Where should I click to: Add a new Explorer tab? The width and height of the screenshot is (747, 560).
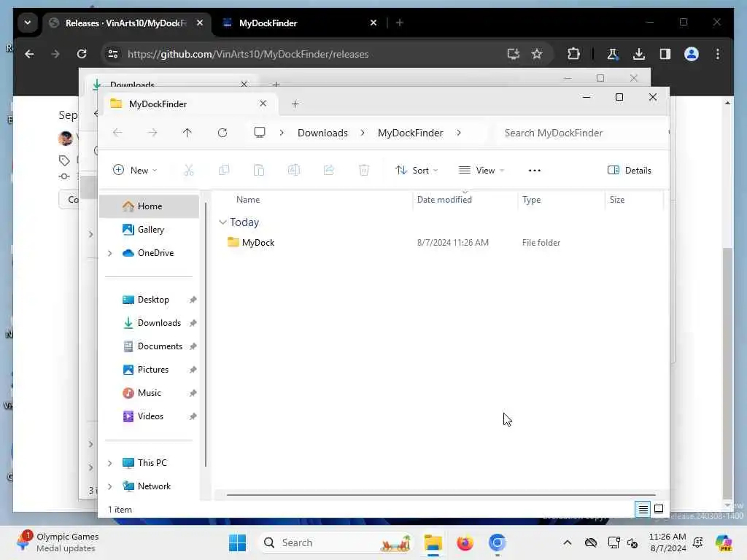pos(295,104)
